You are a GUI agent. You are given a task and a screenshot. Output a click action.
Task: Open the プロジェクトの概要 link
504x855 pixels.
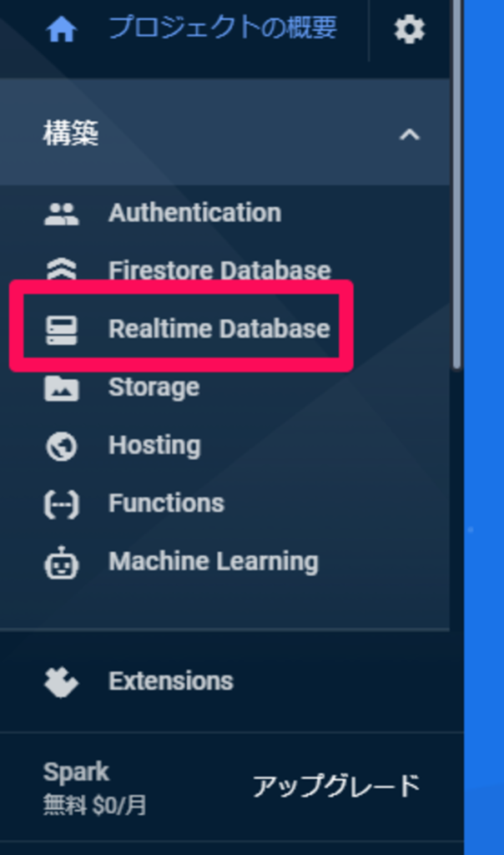223,28
